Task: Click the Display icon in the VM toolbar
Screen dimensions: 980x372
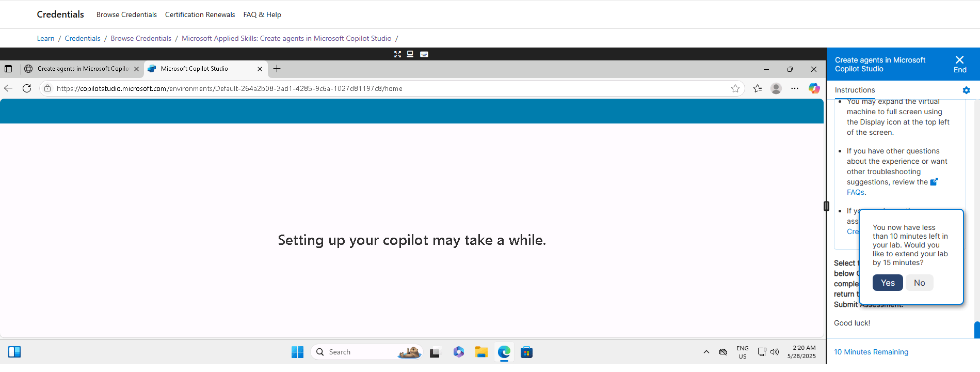Action: click(410, 54)
